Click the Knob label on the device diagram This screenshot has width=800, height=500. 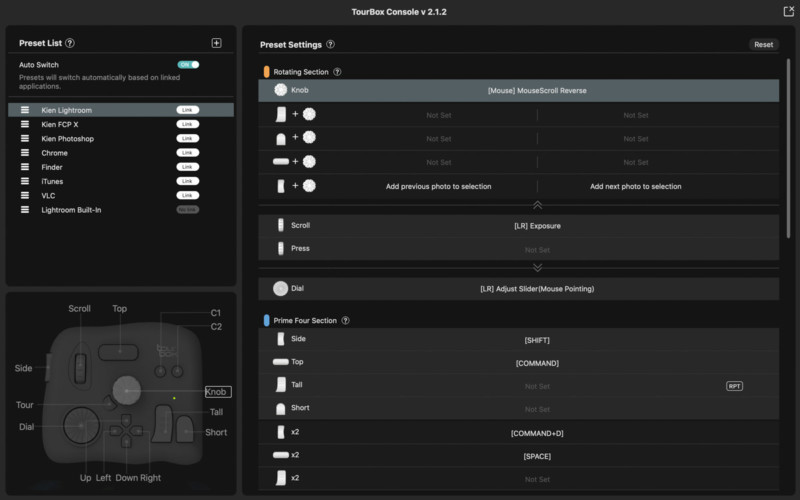218,392
